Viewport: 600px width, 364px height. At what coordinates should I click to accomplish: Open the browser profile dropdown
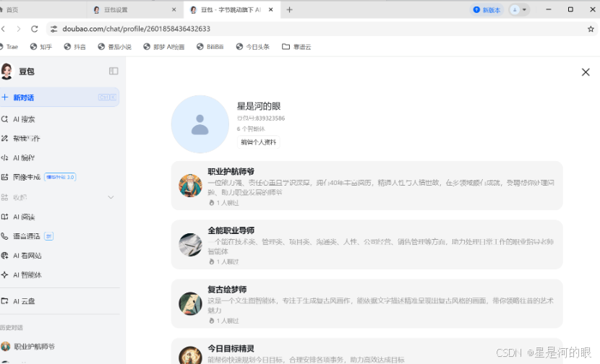pyautogui.click(x=519, y=10)
